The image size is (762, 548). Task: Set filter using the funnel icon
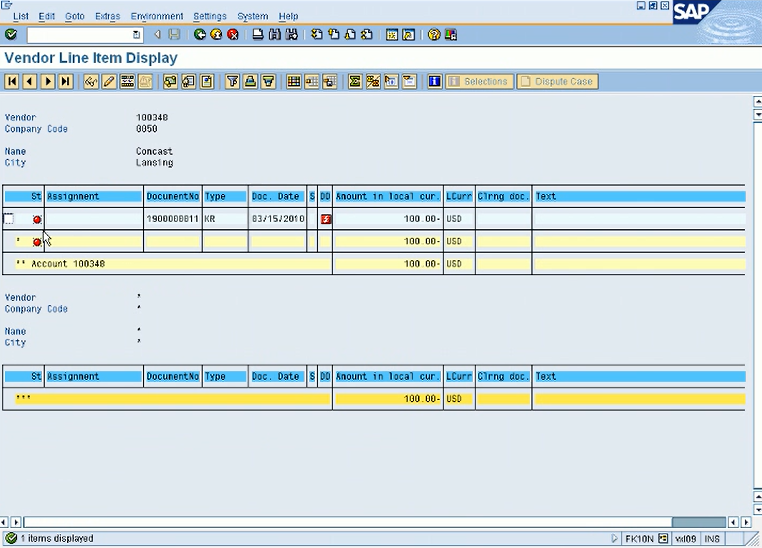click(x=232, y=81)
